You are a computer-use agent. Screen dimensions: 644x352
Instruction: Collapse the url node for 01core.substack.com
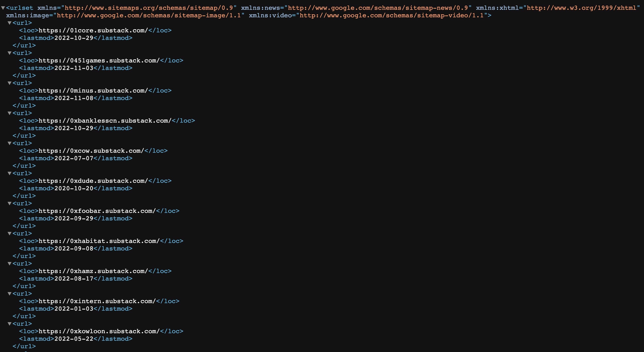pyautogui.click(x=10, y=23)
